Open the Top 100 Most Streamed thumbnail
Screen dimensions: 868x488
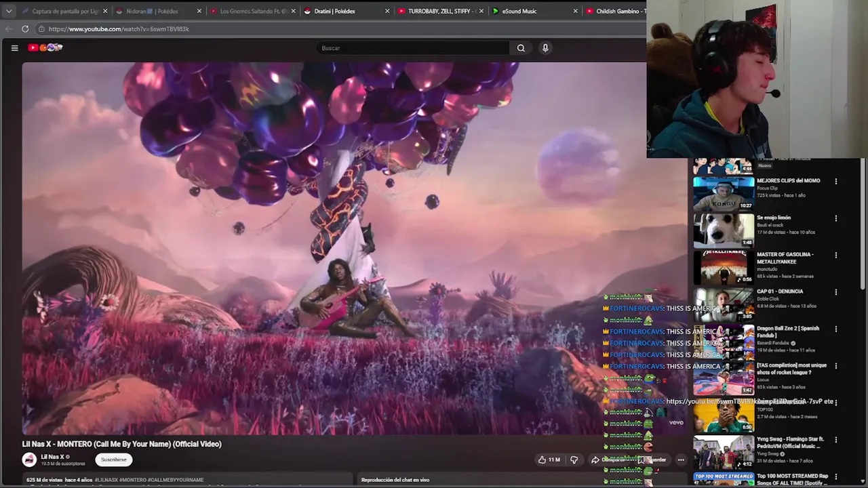(723, 480)
